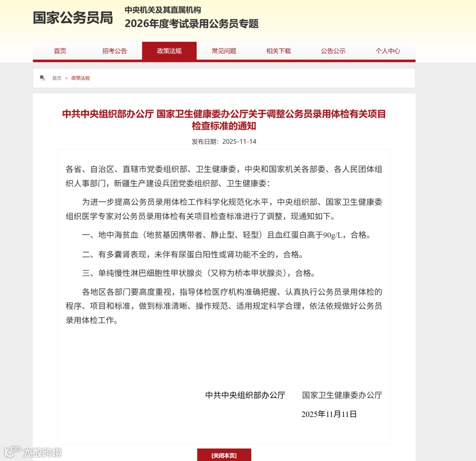Viewport: 476px width, 461px height.
Task: Select the date 2025年11月11日 at bottom
Action: pyautogui.click(x=330, y=414)
